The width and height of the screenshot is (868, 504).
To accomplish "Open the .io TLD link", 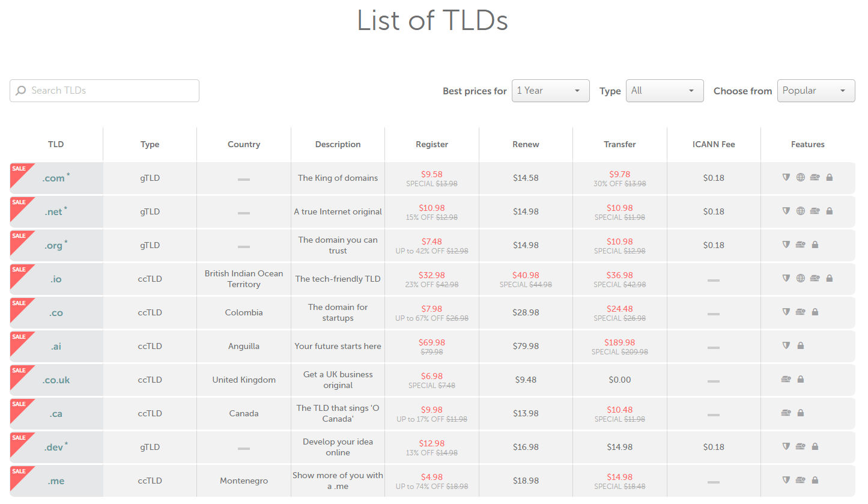I will (56, 279).
